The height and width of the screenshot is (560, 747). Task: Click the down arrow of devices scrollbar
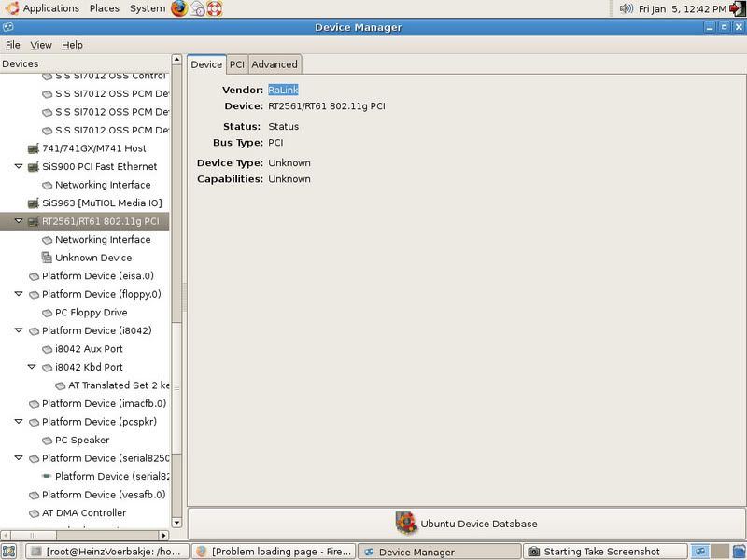coord(176,522)
